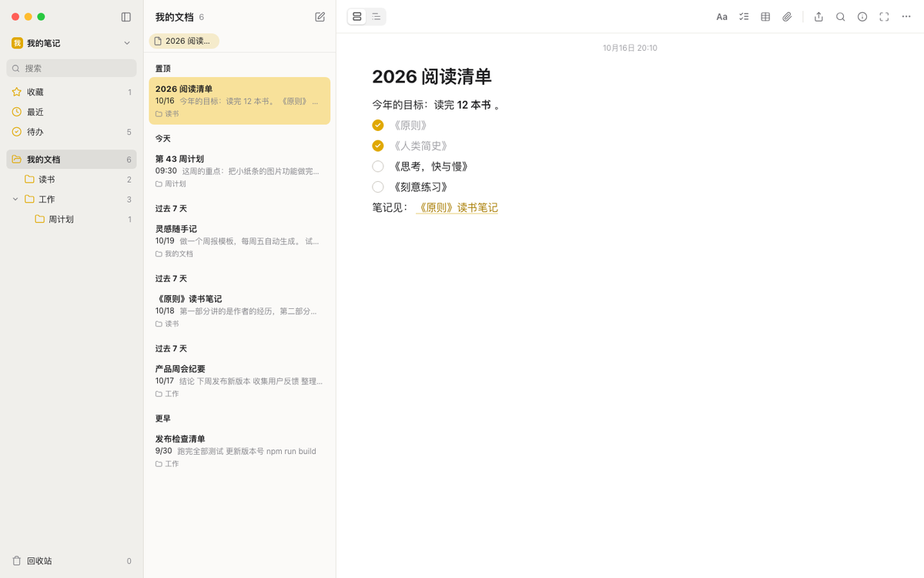The image size is (924, 578).
Task: Click the 置顶 section label
Action: 163,69
